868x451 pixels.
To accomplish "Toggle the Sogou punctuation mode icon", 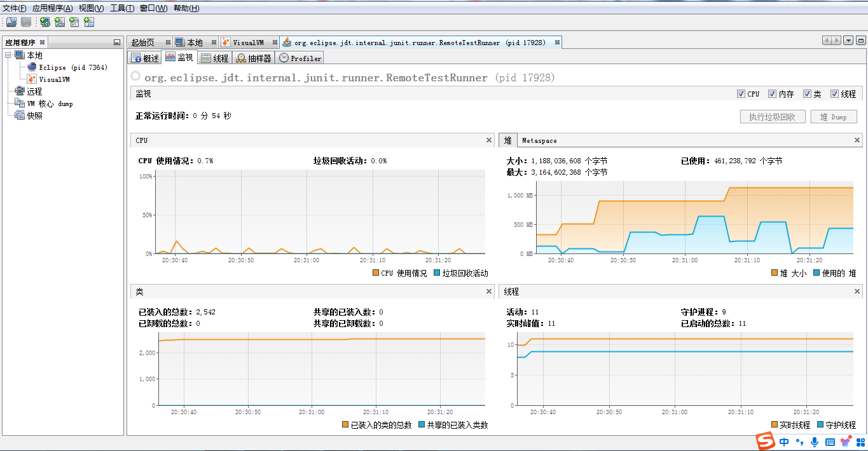I will pos(800,441).
